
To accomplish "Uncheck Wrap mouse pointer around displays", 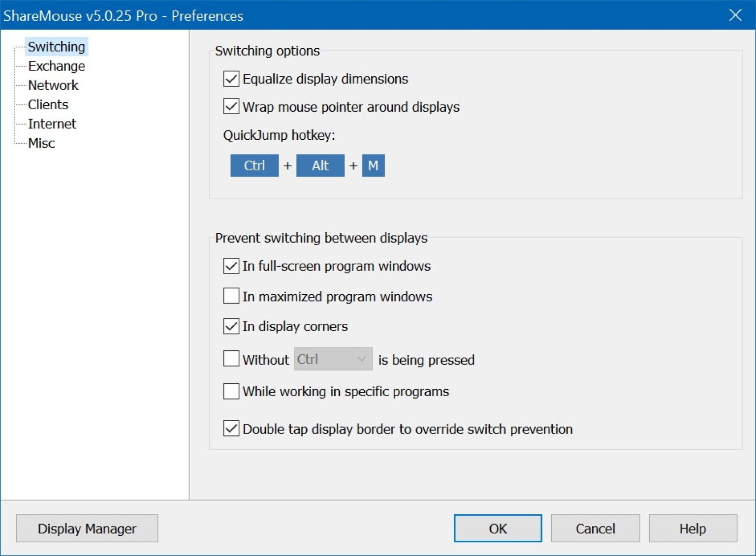I will 230,107.
